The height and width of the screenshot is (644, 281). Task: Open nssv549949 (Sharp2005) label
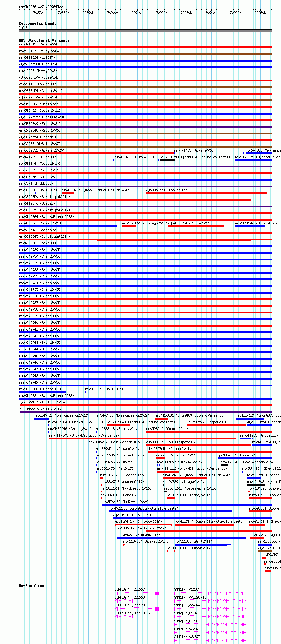pos(40,382)
